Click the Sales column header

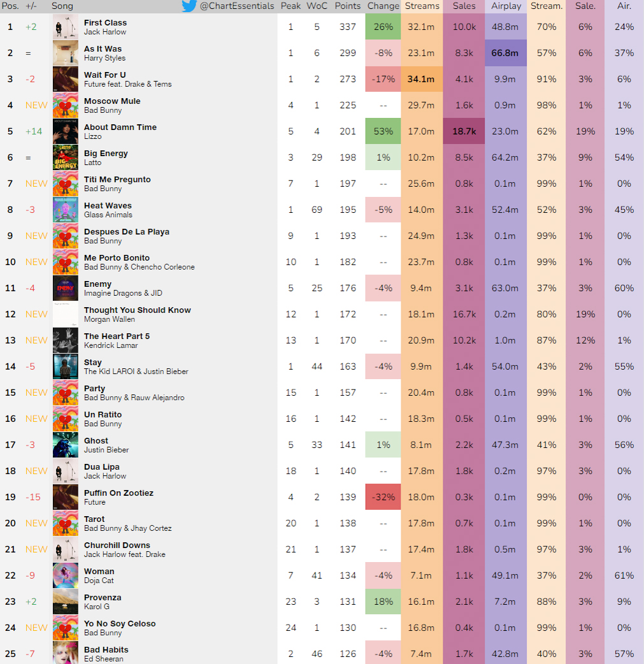(x=464, y=6)
